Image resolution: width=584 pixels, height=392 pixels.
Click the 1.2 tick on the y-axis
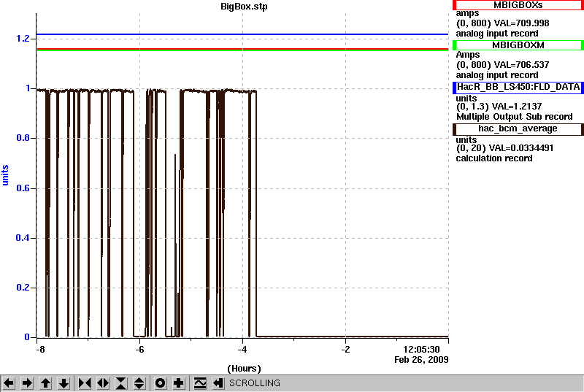point(23,39)
